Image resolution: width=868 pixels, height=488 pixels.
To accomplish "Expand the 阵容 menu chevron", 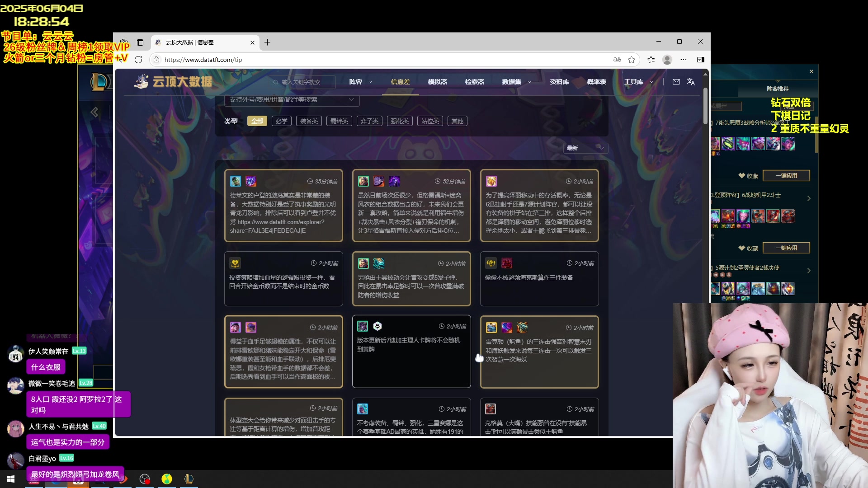I will [x=370, y=82].
